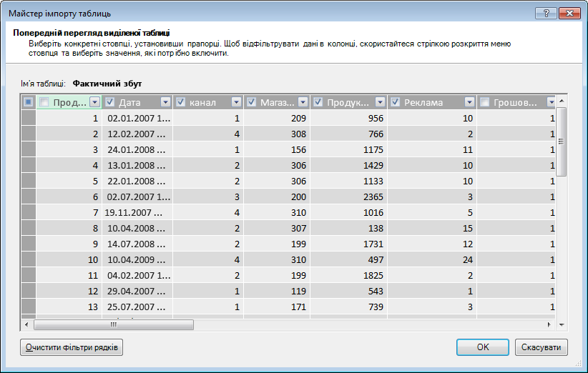Close the Майстер імпорту таблиць dialog
Viewport: 588px width, 373px height.
tap(569, 14)
